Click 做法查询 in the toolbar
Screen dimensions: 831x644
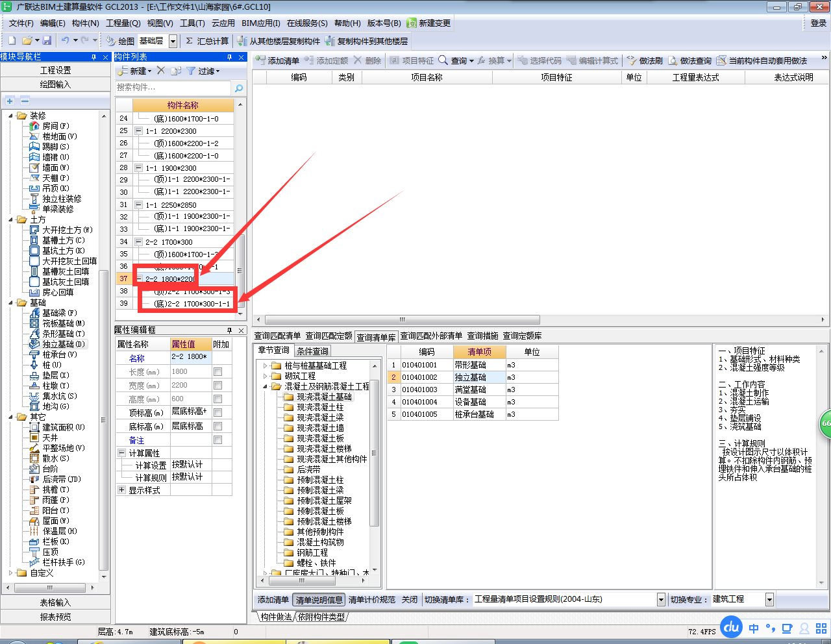pyautogui.click(x=689, y=60)
